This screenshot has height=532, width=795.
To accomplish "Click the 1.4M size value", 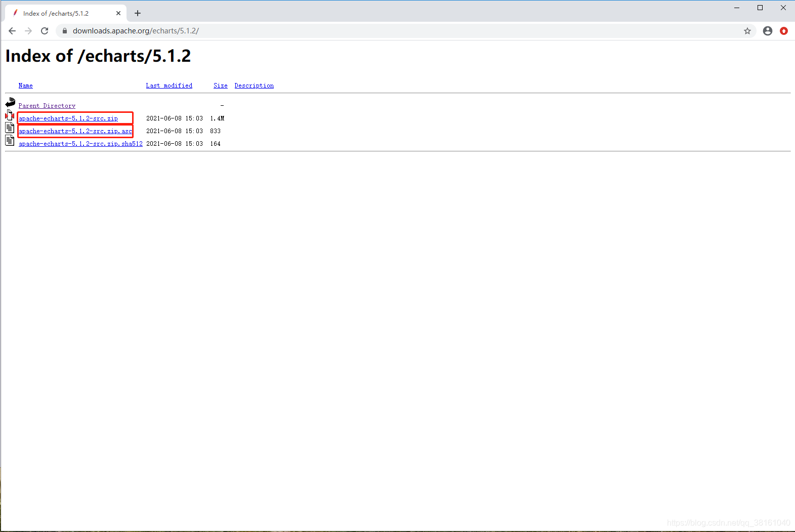I will pos(217,118).
